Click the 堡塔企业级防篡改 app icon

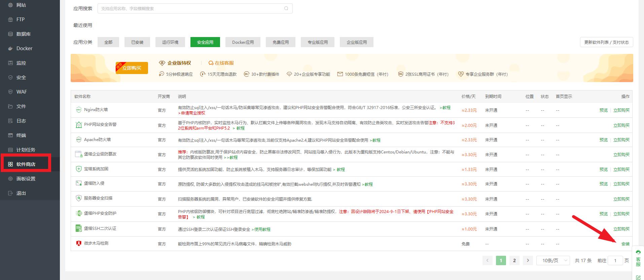pyautogui.click(x=78, y=154)
